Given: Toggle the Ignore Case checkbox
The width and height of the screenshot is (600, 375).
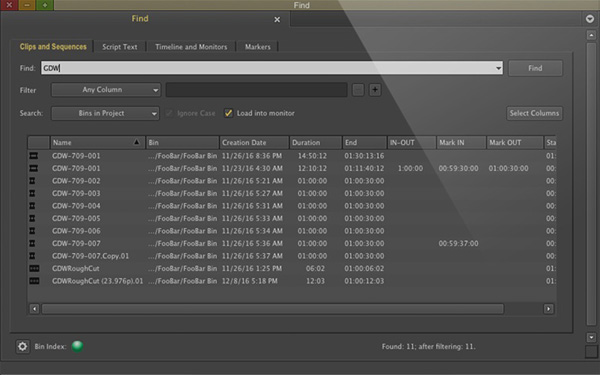Looking at the screenshot, I should pos(169,113).
